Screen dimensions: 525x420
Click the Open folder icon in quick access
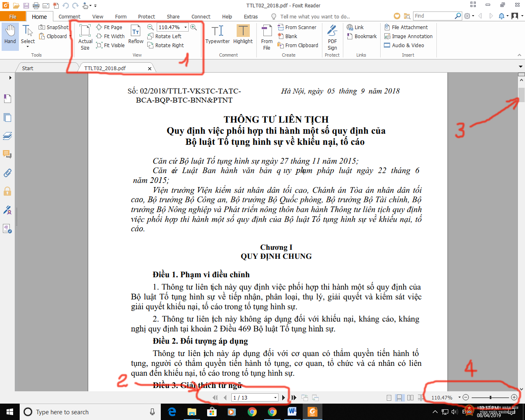coord(16,5)
